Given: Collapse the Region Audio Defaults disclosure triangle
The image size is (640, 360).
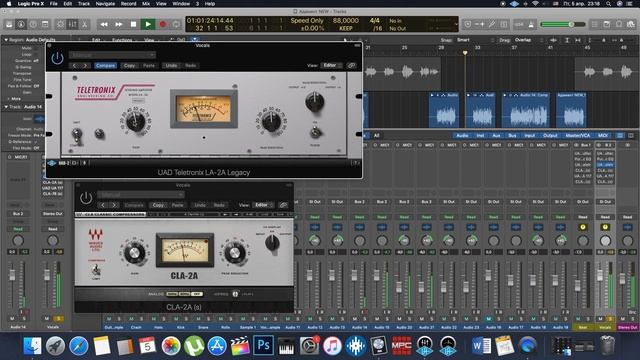Looking at the screenshot, I should [6, 40].
